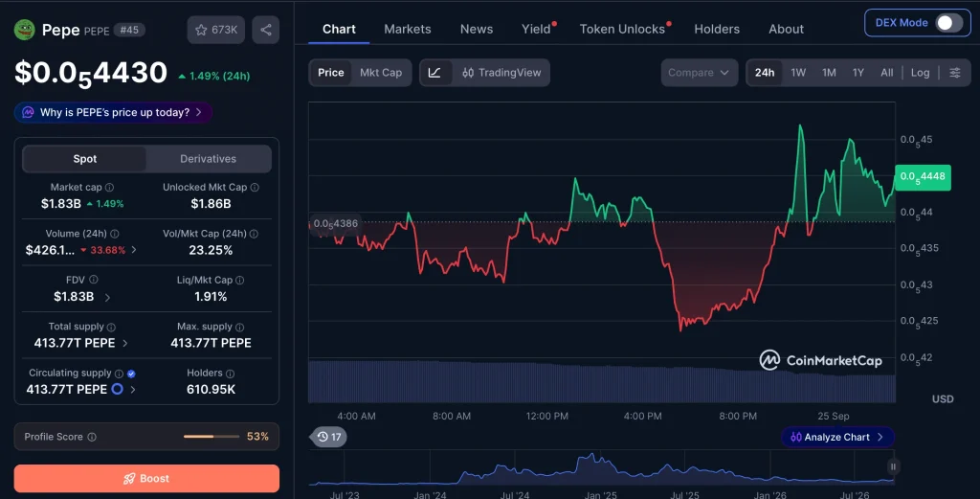
Task: Toggle Log scale
Action: 920,73
